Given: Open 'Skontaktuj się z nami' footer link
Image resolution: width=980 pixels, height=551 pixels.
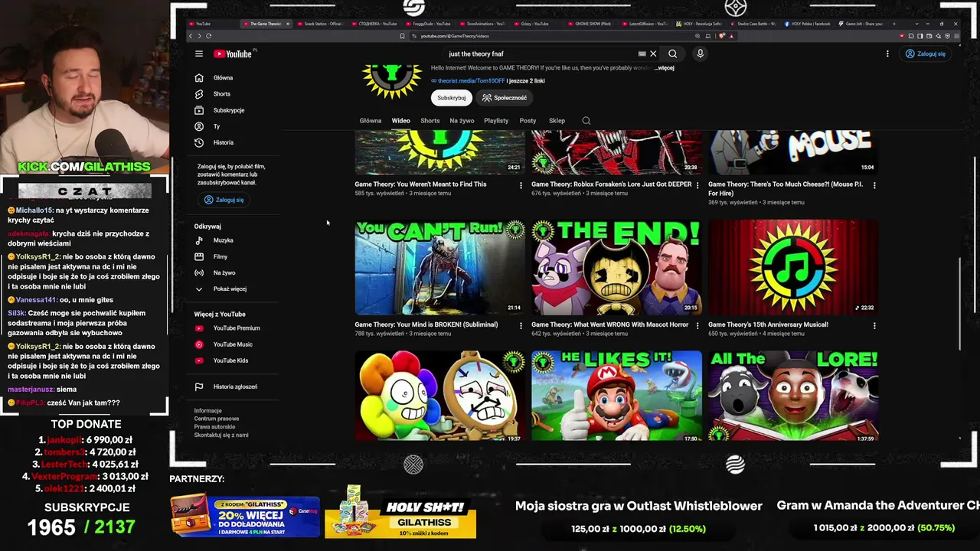Looking at the screenshot, I should (221, 435).
